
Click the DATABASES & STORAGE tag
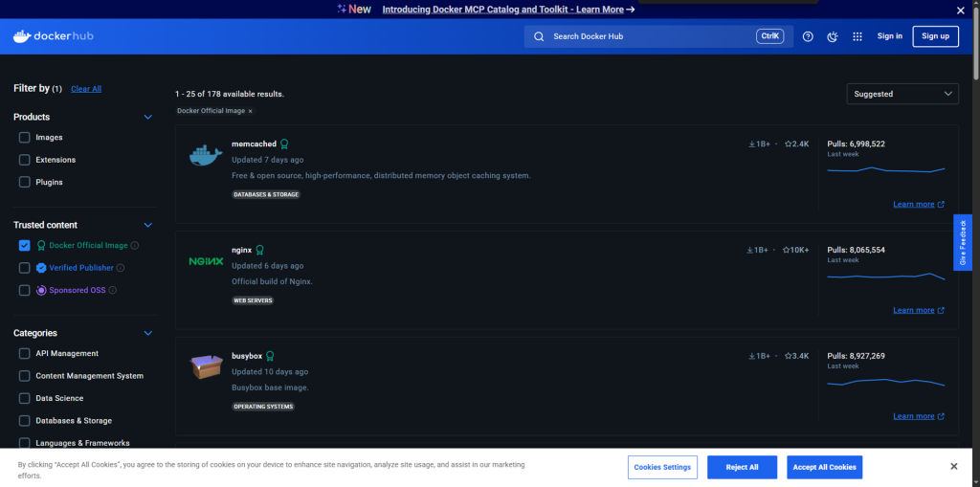266,194
